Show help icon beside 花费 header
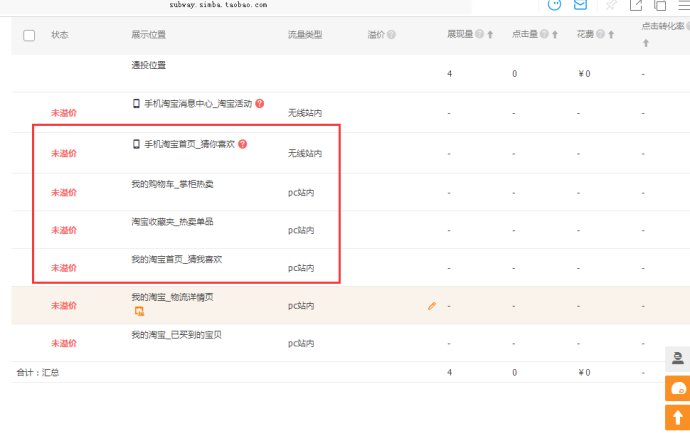 [600, 34]
